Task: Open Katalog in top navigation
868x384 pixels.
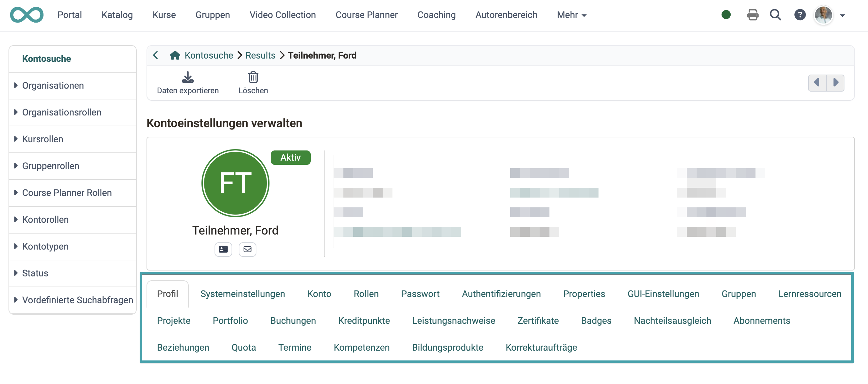Action: [x=117, y=15]
